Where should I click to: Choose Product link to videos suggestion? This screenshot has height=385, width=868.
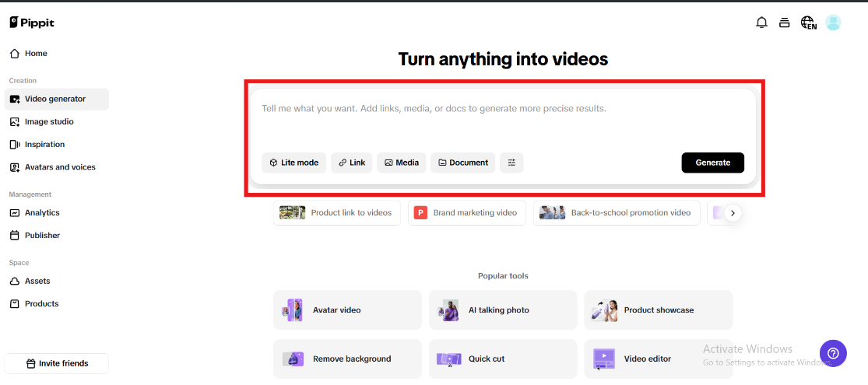(336, 212)
